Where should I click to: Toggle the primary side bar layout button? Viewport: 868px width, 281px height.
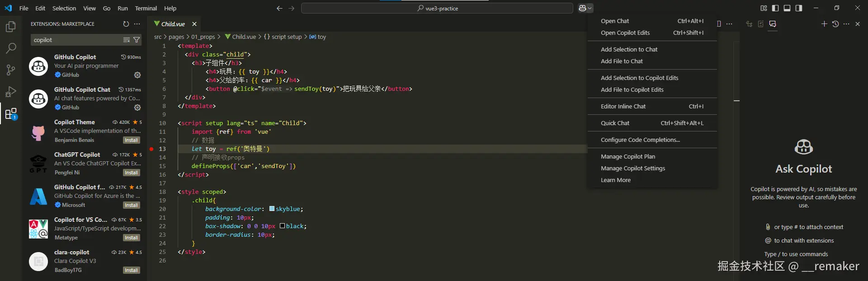[x=775, y=8]
